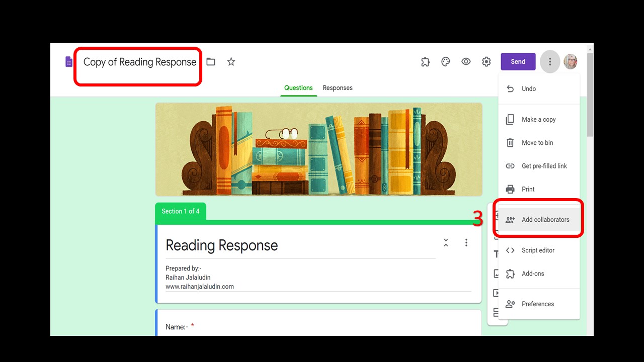Select Add-ons menu entry
The height and width of the screenshot is (362, 644).
pyautogui.click(x=539, y=274)
